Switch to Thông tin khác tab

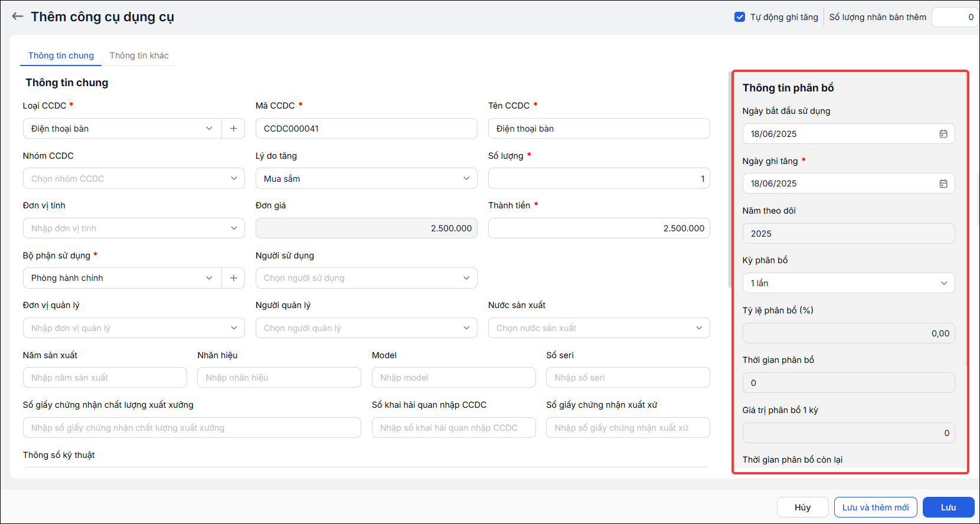tap(139, 55)
